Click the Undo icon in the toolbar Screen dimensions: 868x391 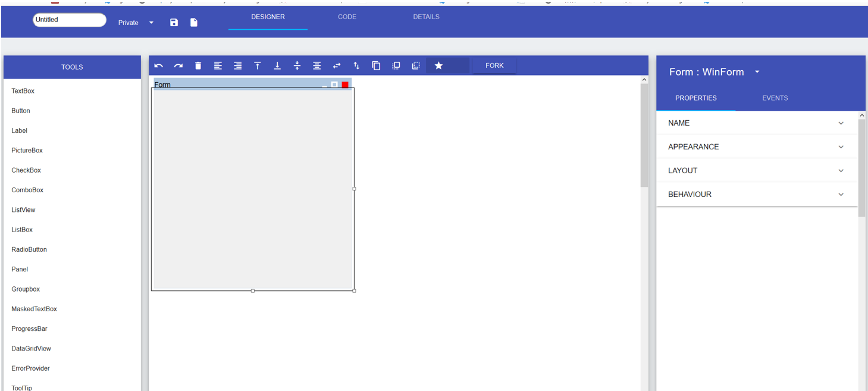click(x=158, y=65)
